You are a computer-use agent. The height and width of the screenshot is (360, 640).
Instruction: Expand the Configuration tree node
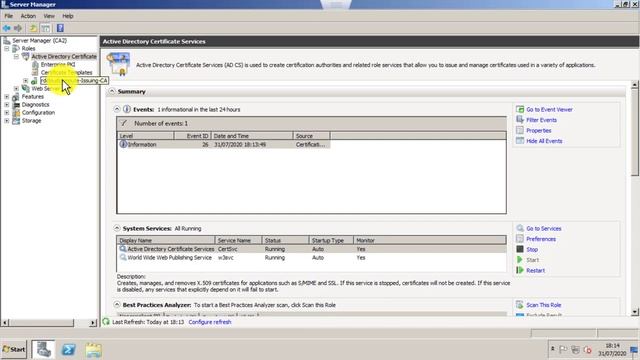[7, 113]
